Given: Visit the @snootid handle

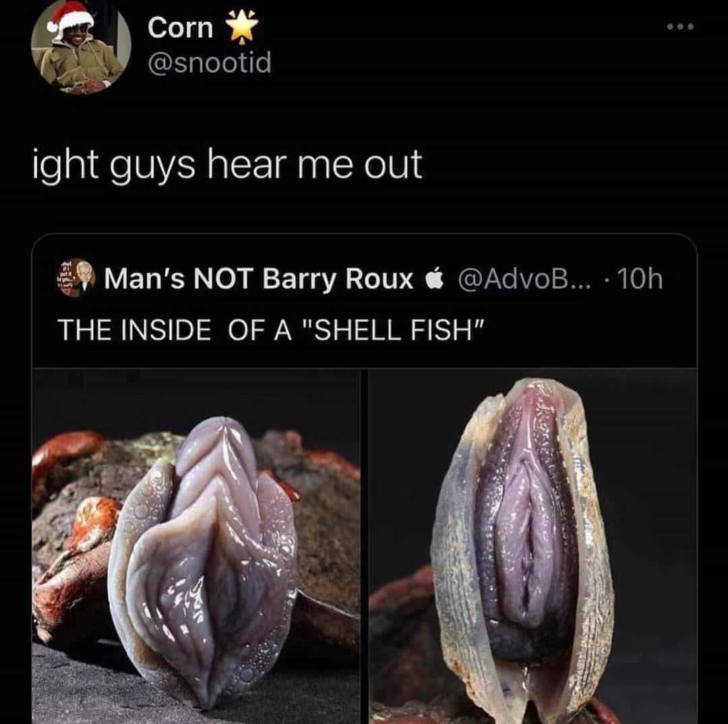Looking at the screenshot, I should 210,63.
